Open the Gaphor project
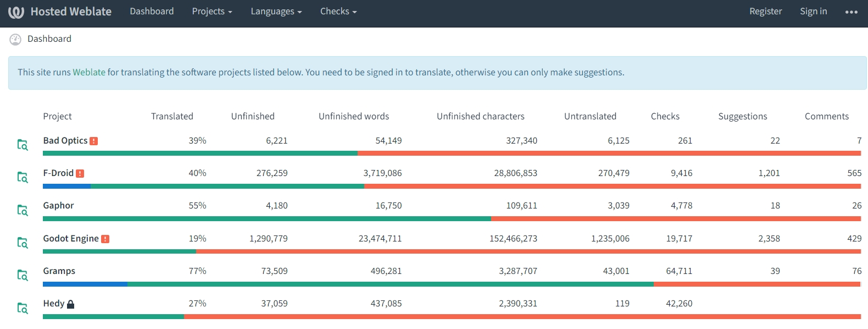 click(x=58, y=205)
